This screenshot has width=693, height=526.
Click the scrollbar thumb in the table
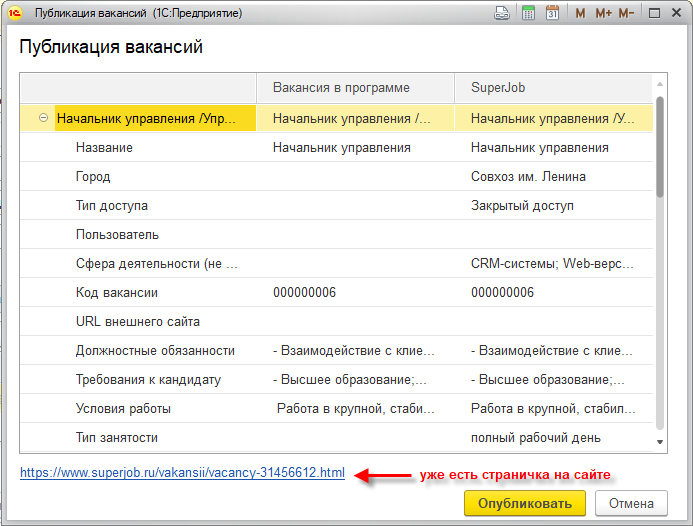[660, 147]
